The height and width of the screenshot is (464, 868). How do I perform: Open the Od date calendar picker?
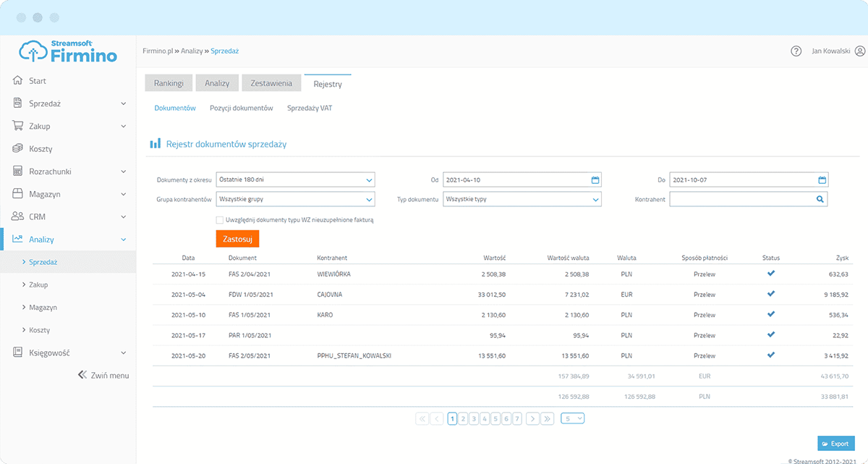(x=595, y=180)
